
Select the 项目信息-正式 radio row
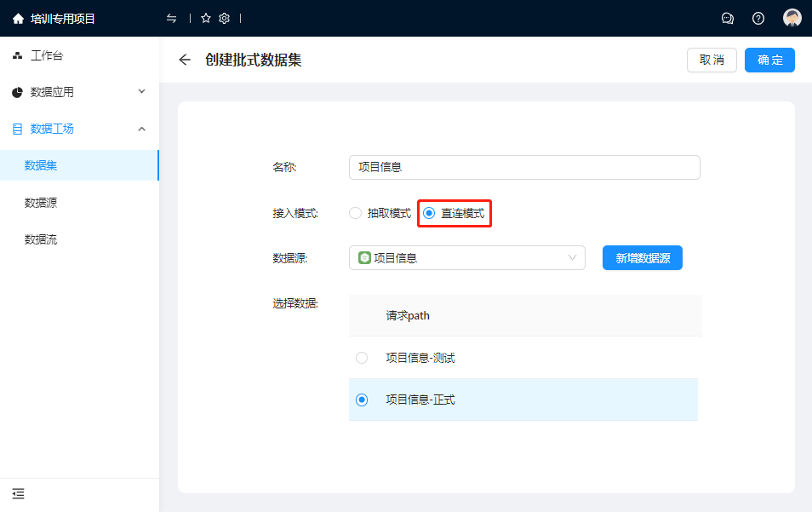(x=362, y=400)
